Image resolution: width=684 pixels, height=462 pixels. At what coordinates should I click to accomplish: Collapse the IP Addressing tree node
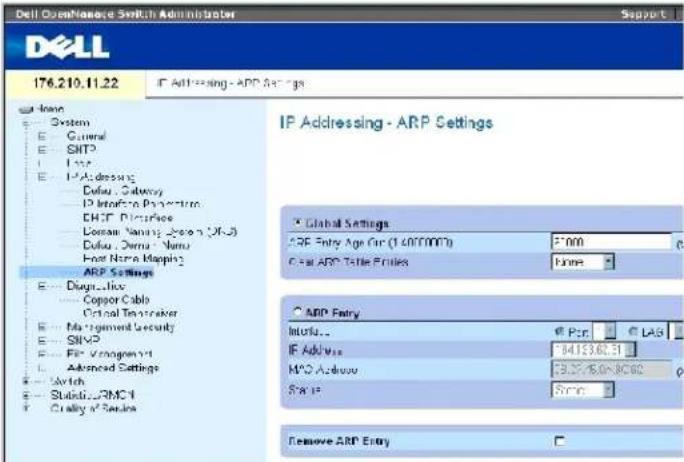coord(41,177)
